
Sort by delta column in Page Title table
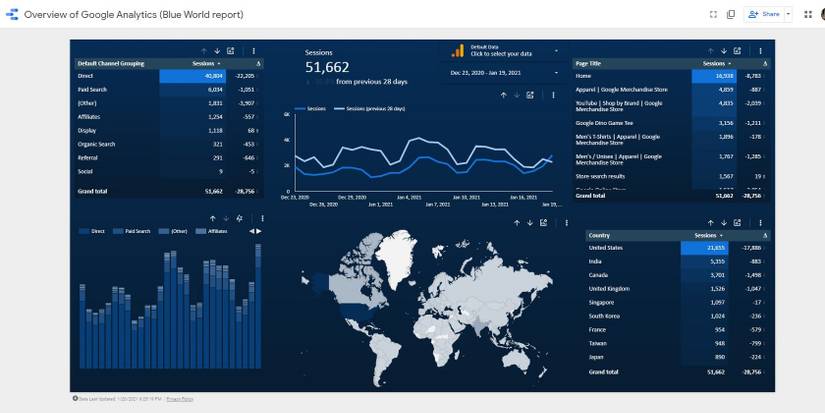click(765, 64)
